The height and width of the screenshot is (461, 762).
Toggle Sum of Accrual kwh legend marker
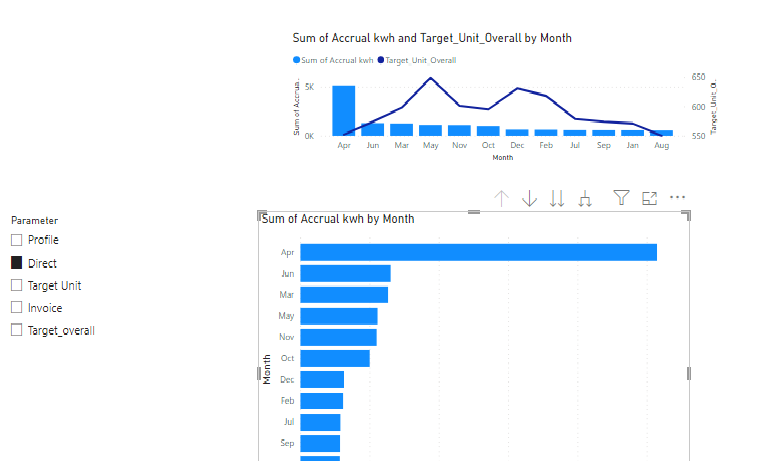(x=296, y=60)
